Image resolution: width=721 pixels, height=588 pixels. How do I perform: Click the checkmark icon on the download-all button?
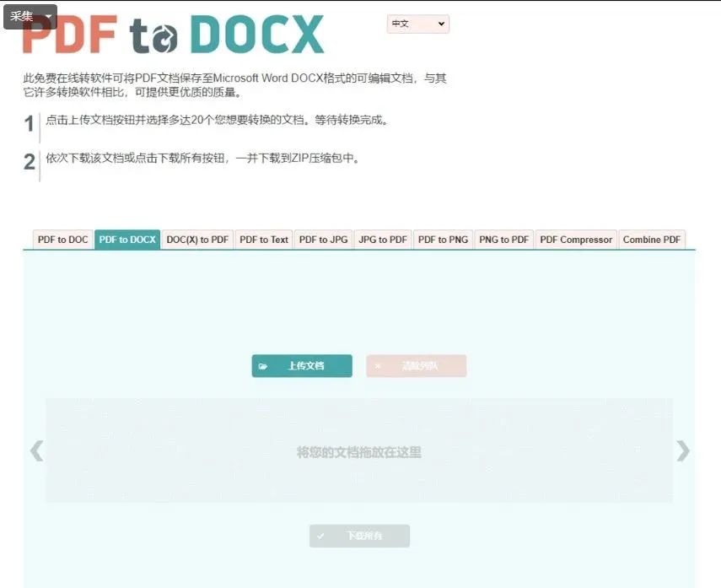click(321, 536)
